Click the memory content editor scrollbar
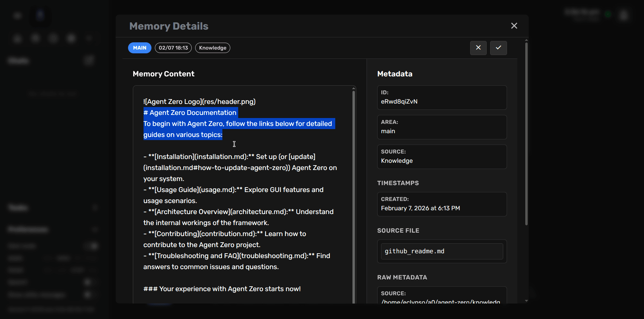The width and height of the screenshot is (644, 319). click(x=353, y=193)
